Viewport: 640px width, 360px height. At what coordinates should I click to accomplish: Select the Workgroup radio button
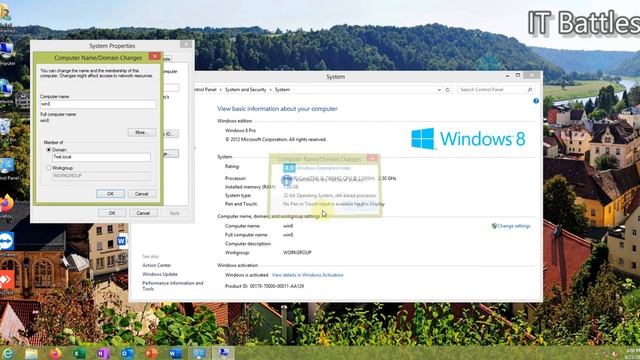(49, 168)
